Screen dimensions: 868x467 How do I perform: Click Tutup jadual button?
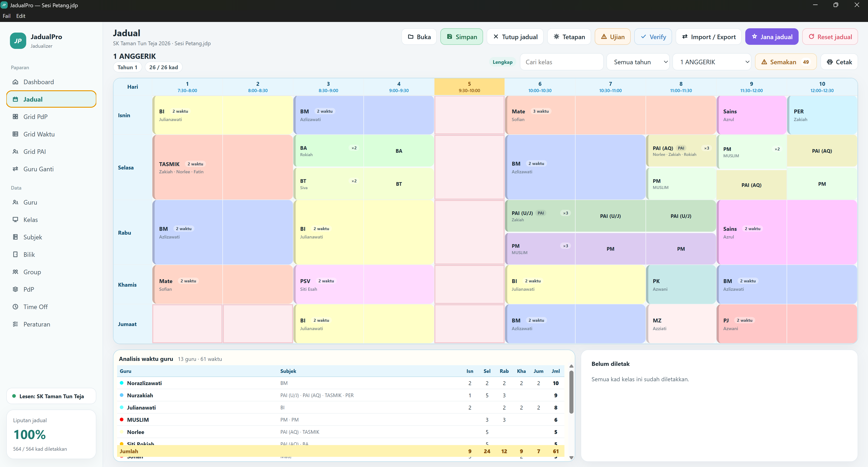pos(515,37)
